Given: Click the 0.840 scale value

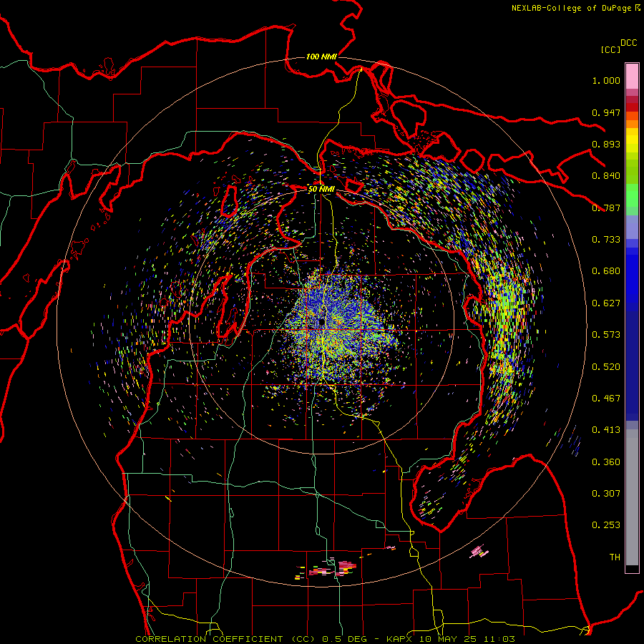Looking at the screenshot, I should point(606,176).
